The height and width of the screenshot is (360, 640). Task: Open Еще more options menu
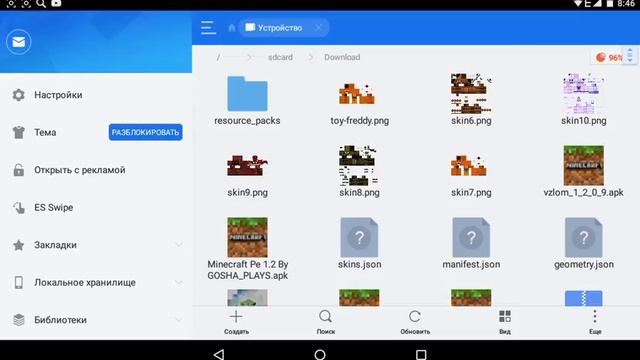pos(595,322)
